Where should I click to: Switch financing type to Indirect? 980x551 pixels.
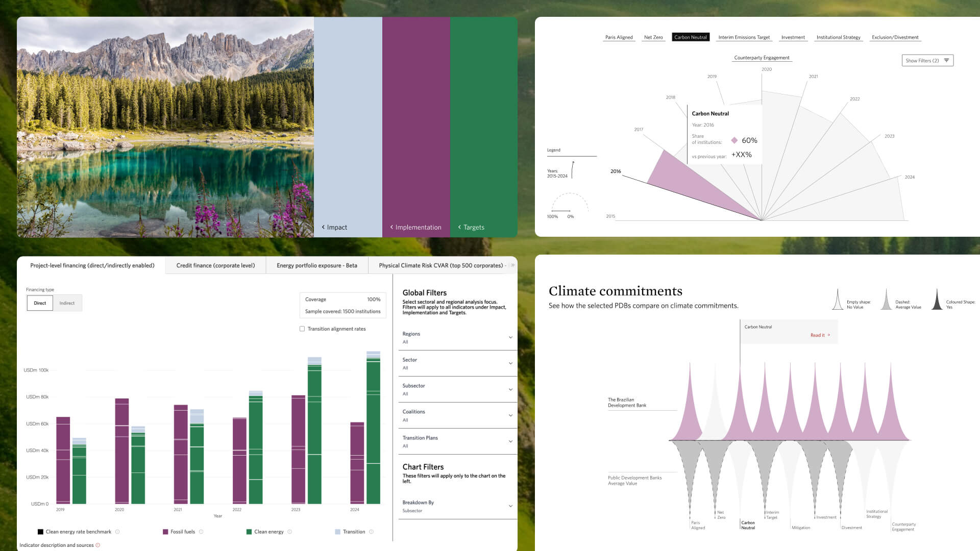[67, 303]
